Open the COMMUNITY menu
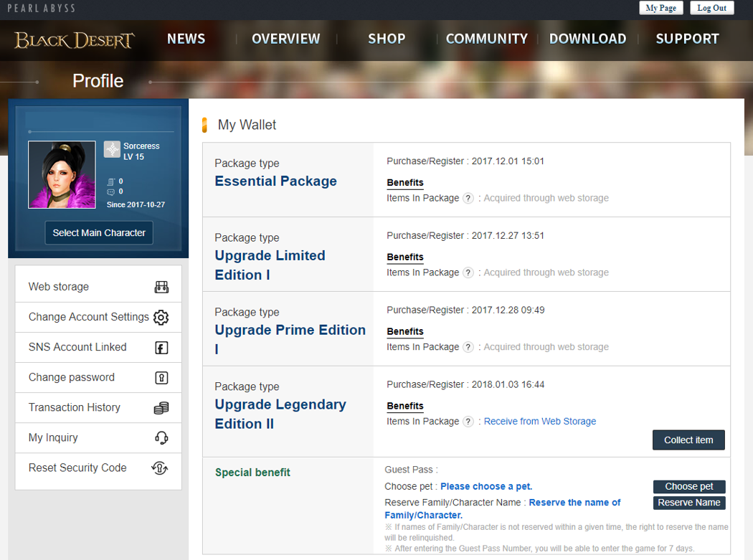This screenshot has height=560, width=753. [x=486, y=39]
